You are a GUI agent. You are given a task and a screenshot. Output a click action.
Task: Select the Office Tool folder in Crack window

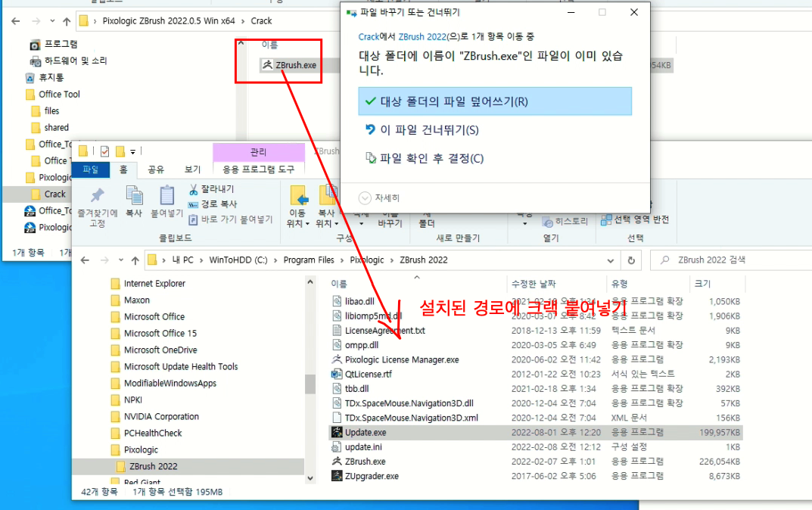coord(53,95)
